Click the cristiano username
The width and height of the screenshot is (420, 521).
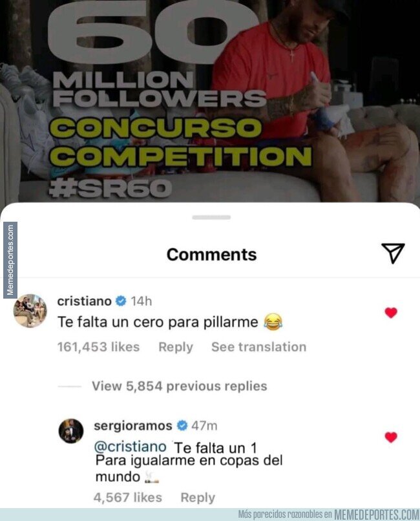pos(85,301)
